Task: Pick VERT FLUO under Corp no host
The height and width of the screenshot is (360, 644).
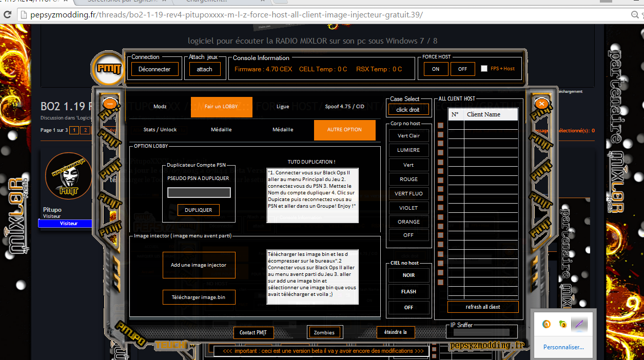Action: point(408,194)
